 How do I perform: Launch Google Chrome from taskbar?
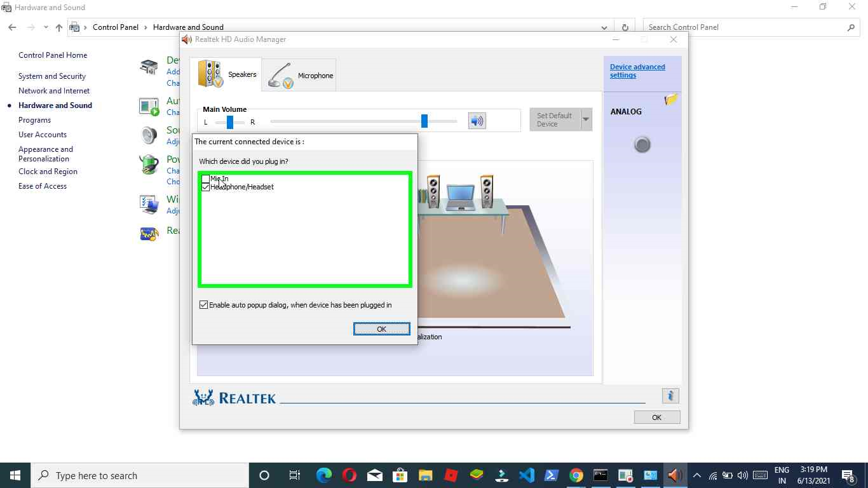[576, 475]
